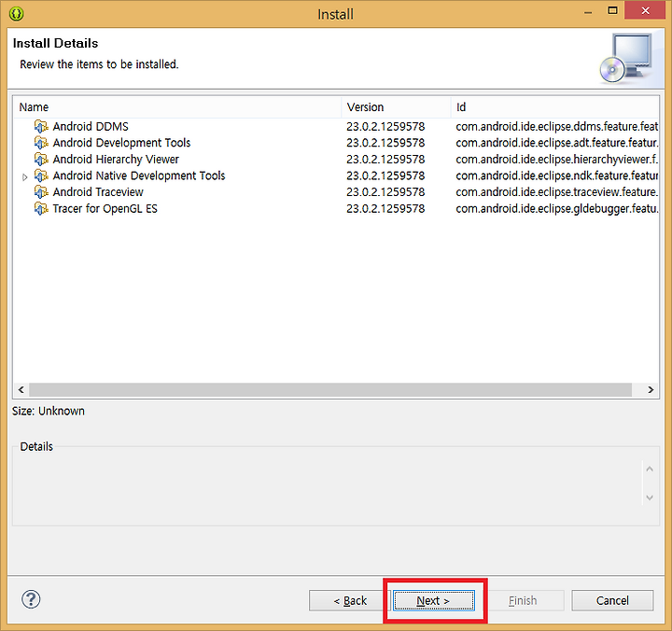
Task: Click the com.android.ide.eclipse.ndk.feature id cell
Action: pos(556,175)
